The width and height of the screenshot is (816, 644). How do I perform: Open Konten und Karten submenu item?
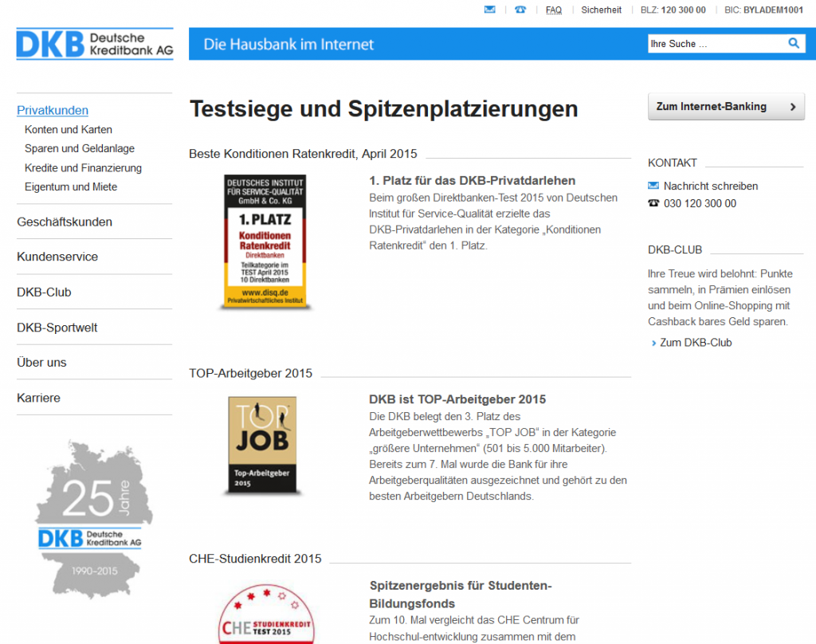coord(69,130)
